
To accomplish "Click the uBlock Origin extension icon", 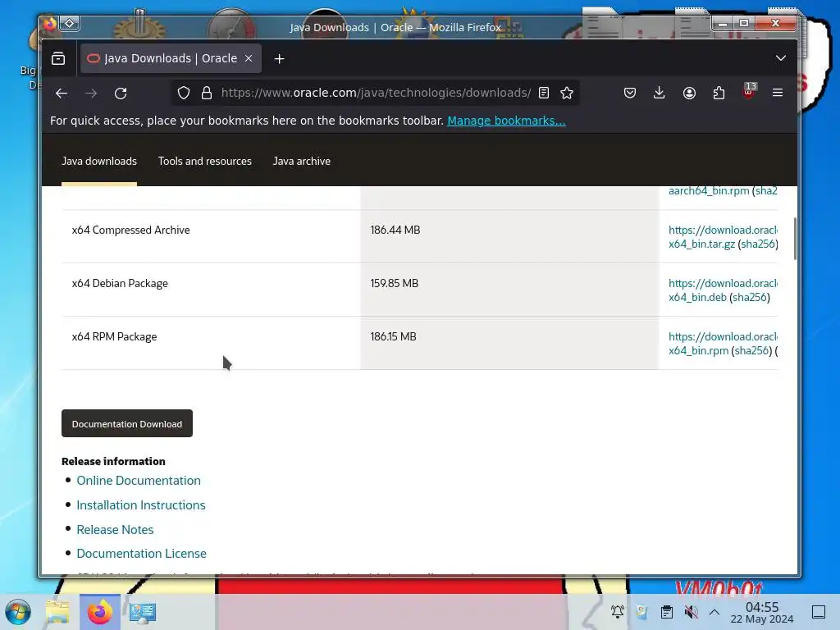I will 749,92.
